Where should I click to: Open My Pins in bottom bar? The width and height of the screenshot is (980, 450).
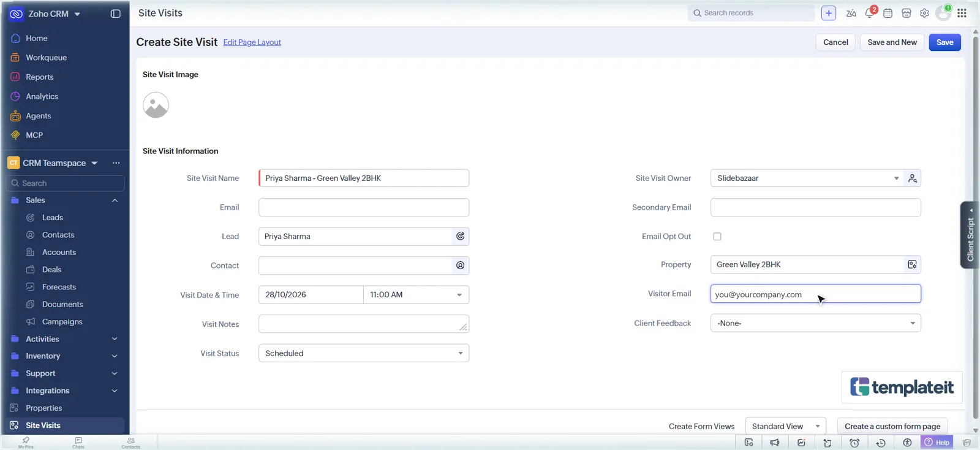(x=26, y=443)
